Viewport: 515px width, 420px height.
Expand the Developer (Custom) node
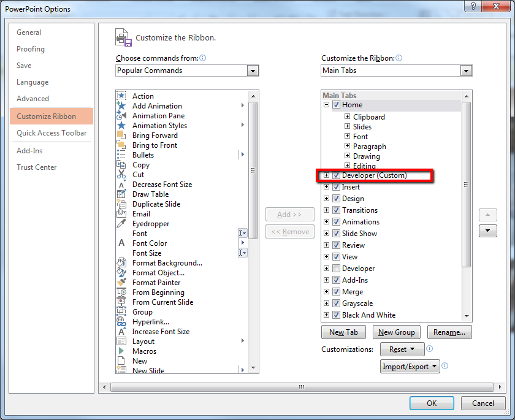(326, 175)
